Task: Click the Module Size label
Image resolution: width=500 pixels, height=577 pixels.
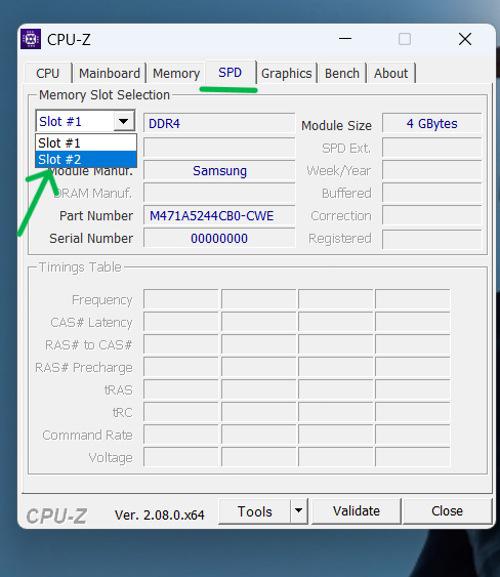Action: click(x=336, y=125)
